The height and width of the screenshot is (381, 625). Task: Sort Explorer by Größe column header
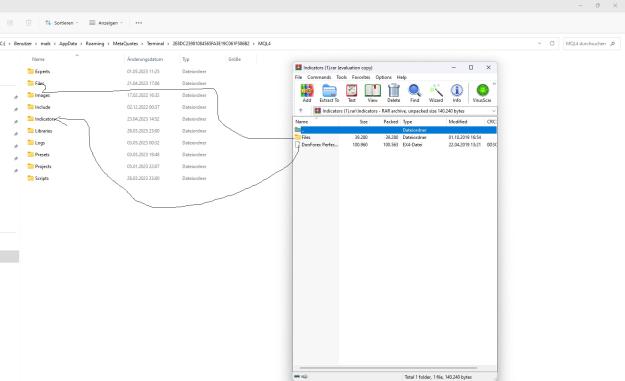coord(234,59)
